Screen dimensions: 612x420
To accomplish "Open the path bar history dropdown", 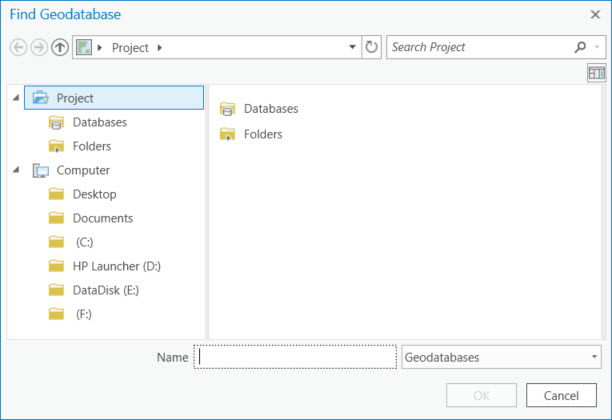I will coord(352,47).
